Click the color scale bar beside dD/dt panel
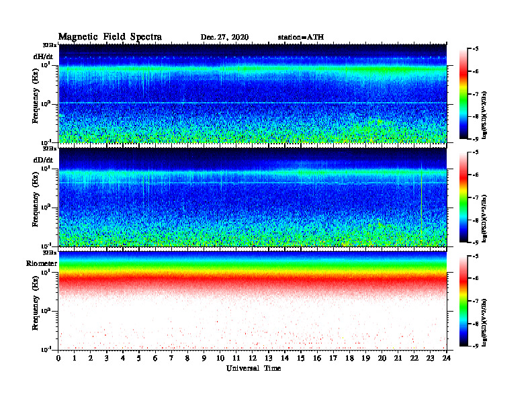This screenshot has width=532, height=411. [x=463, y=197]
